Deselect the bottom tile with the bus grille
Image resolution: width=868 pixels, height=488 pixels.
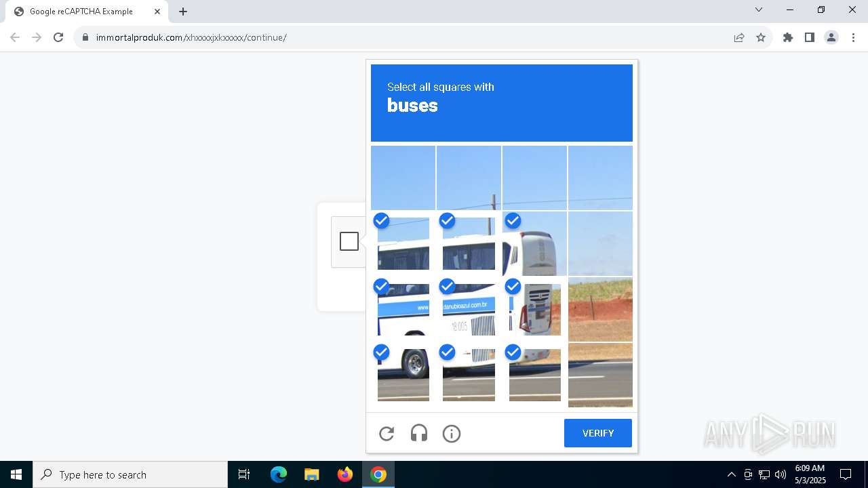click(x=469, y=375)
